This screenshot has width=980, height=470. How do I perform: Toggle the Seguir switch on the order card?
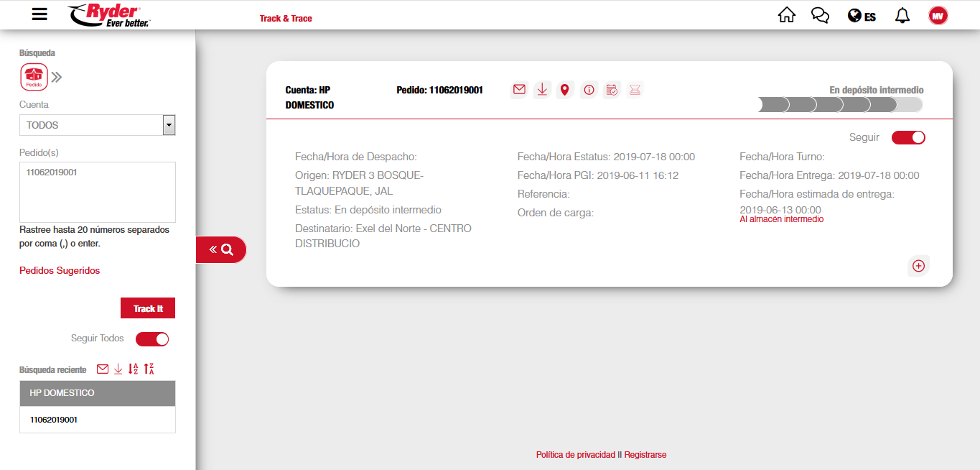coord(908,137)
